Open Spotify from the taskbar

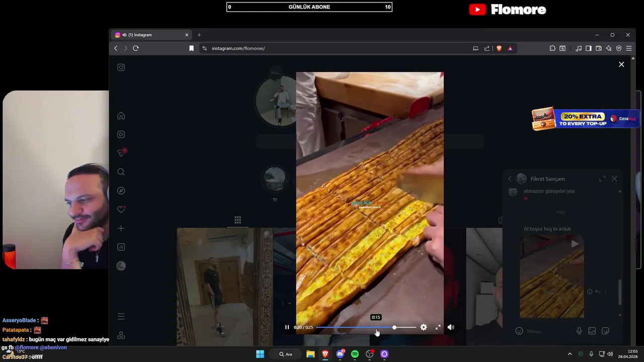(x=355, y=354)
